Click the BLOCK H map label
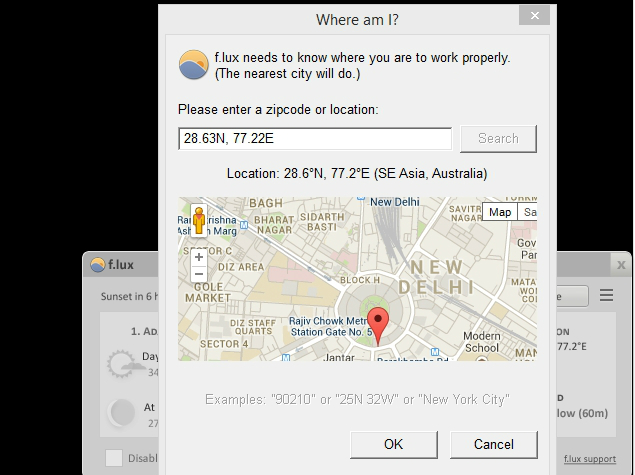This screenshot has height=475, width=635. pos(360,280)
